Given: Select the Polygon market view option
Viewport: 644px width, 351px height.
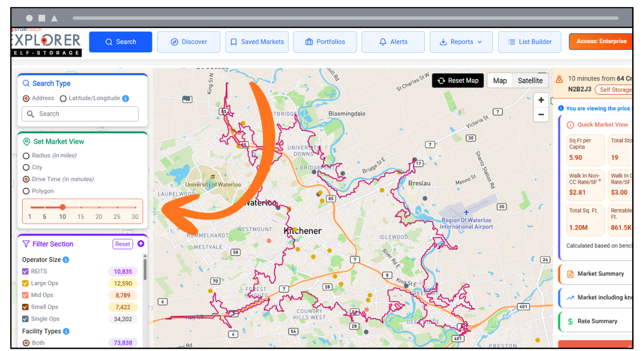Looking at the screenshot, I should (26, 191).
